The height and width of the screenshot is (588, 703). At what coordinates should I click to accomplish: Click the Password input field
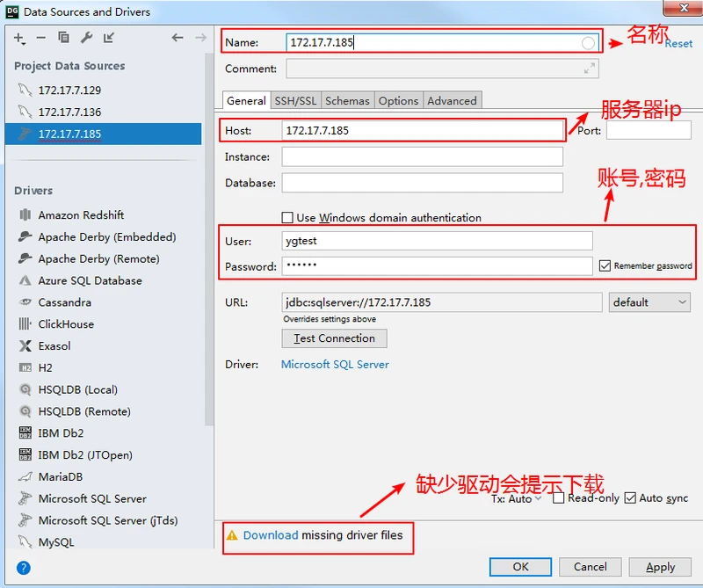[437, 266]
